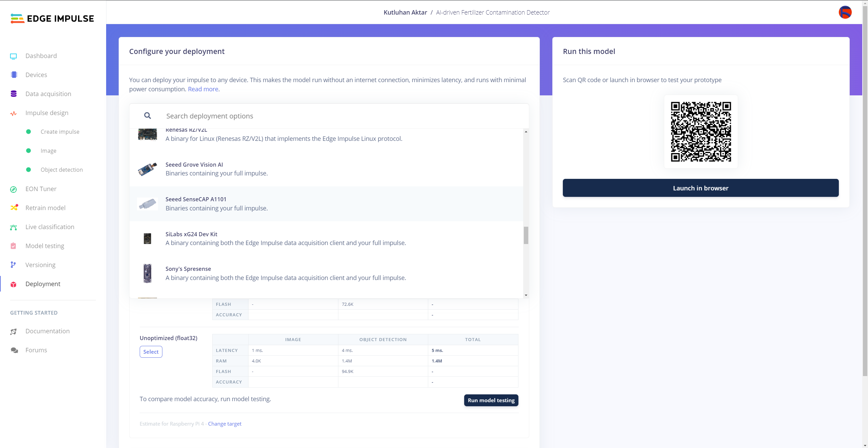Click the search magnifier icon
This screenshot has width=868, height=448.
point(147,116)
